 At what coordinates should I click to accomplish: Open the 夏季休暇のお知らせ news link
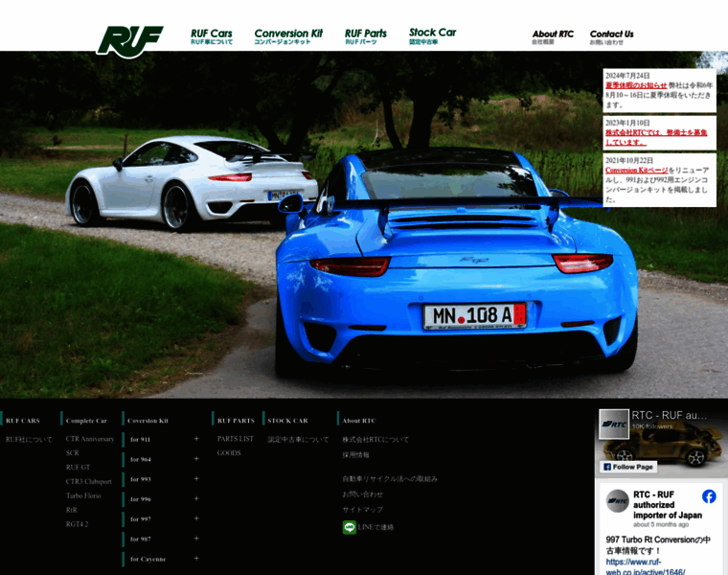pos(636,85)
